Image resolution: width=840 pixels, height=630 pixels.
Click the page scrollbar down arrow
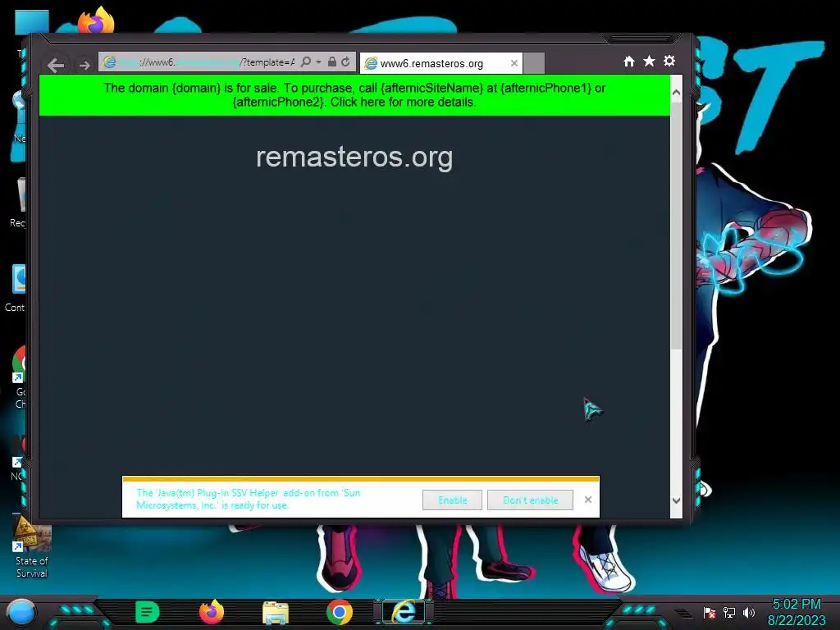(x=676, y=500)
